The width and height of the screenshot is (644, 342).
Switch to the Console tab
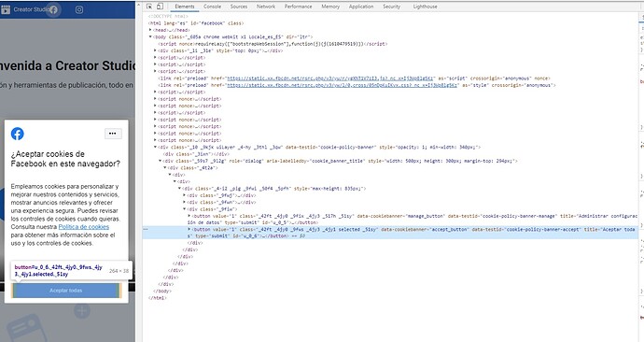[x=213, y=7]
